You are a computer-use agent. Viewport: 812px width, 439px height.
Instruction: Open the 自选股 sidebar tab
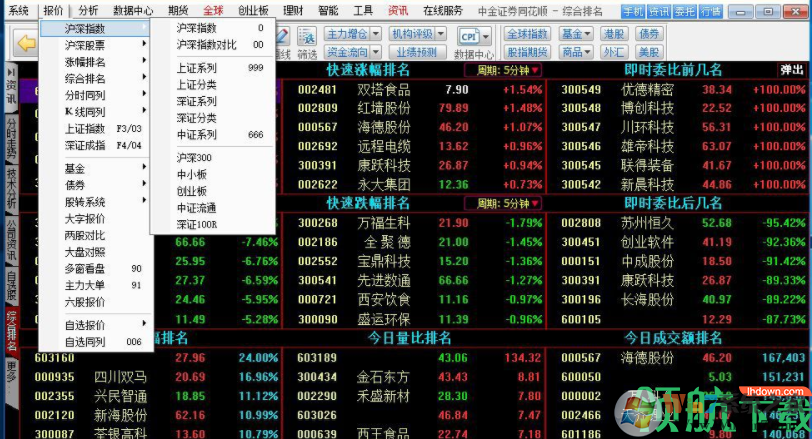pos(11,286)
